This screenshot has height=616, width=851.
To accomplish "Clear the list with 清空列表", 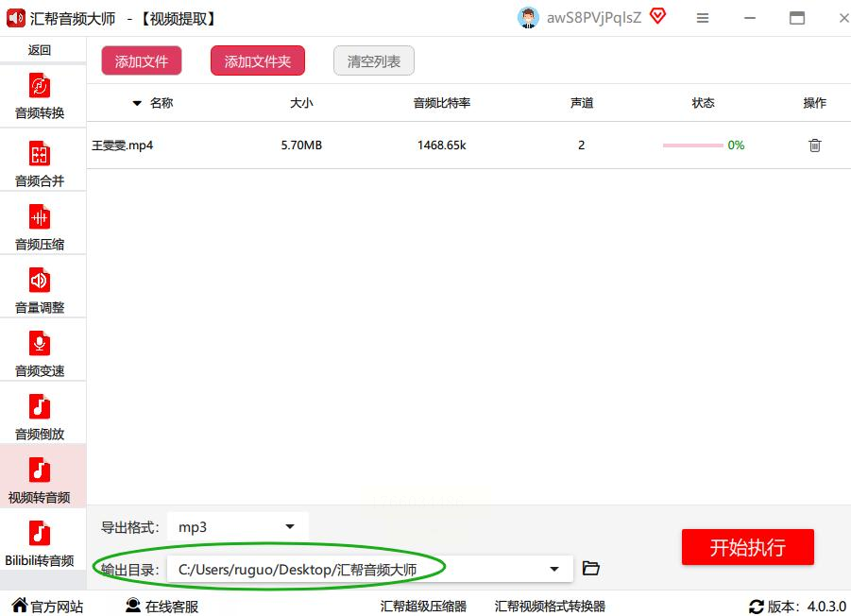I will coord(373,60).
